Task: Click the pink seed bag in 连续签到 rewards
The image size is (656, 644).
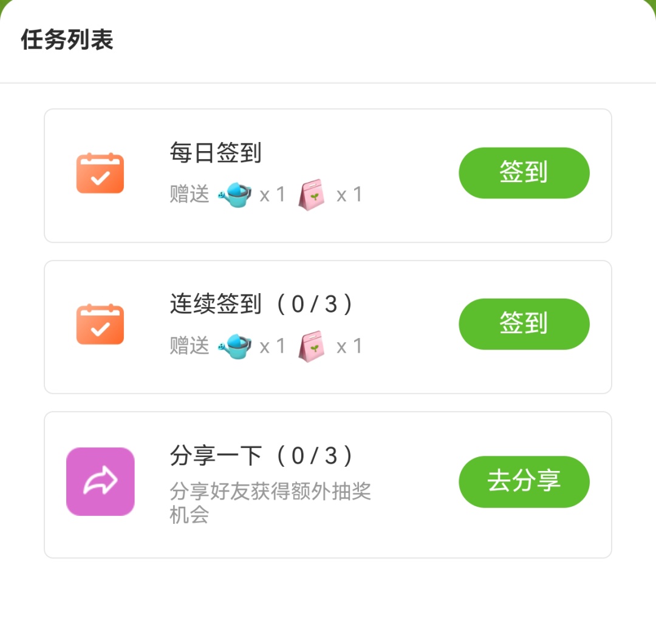Action: pyautogui.click(x=312, y=347)
